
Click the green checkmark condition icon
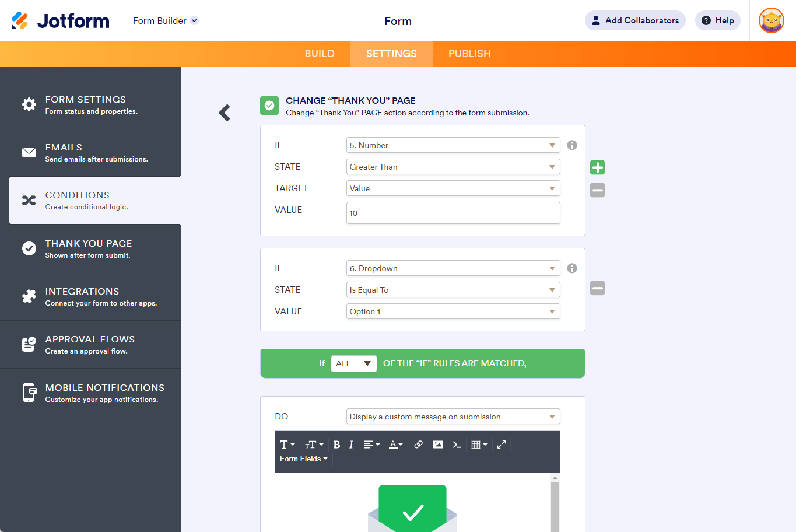(269, 106)
